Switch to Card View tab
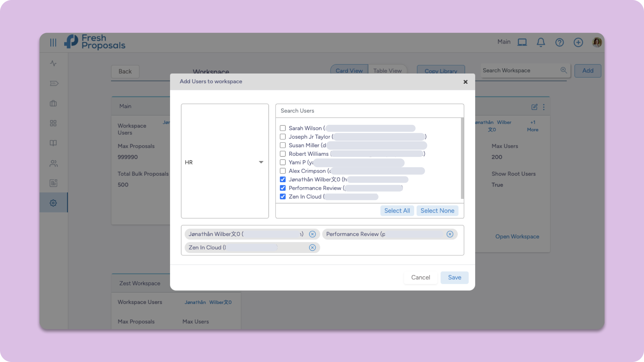 (x=349, y=71)
